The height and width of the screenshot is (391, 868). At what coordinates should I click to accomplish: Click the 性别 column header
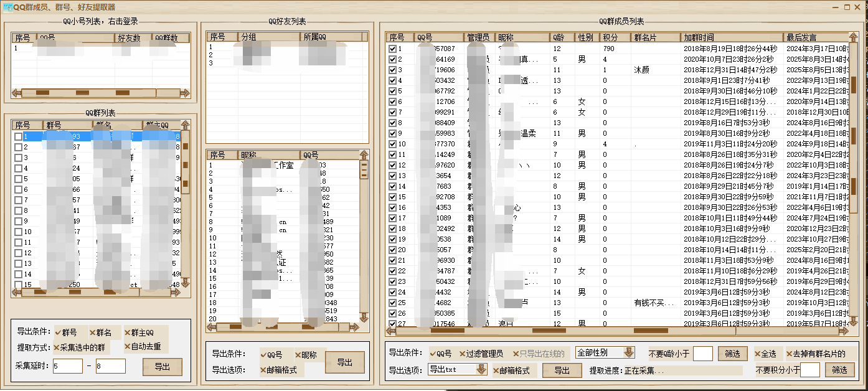[x=587, y=37]
